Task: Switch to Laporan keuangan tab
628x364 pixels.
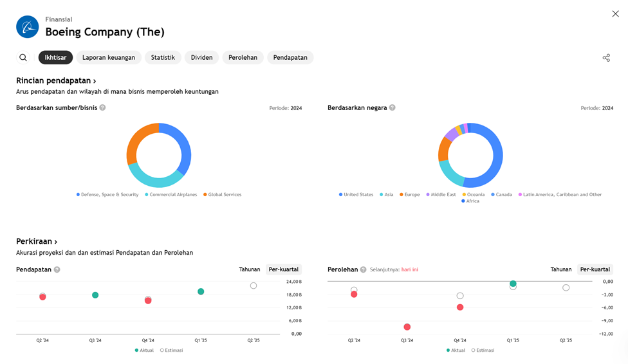Action: tap(109, 58)
